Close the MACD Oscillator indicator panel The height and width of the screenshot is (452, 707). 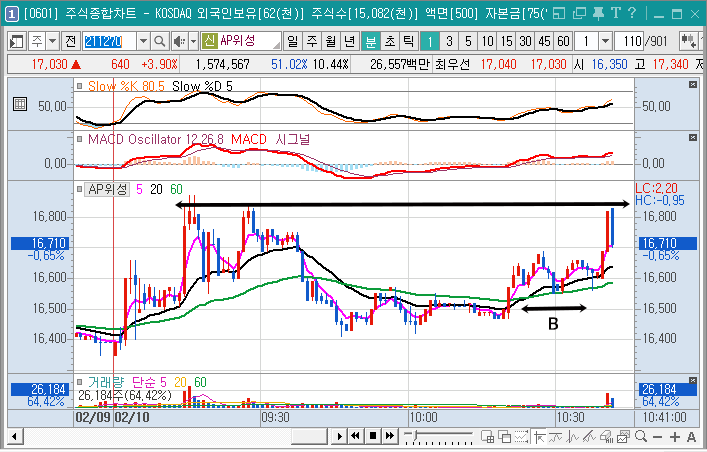pos(693,138)
